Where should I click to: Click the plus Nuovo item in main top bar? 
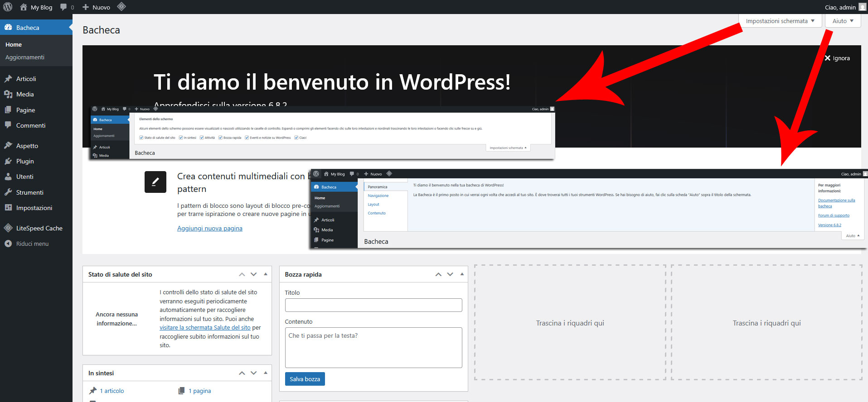coord(96,7)
